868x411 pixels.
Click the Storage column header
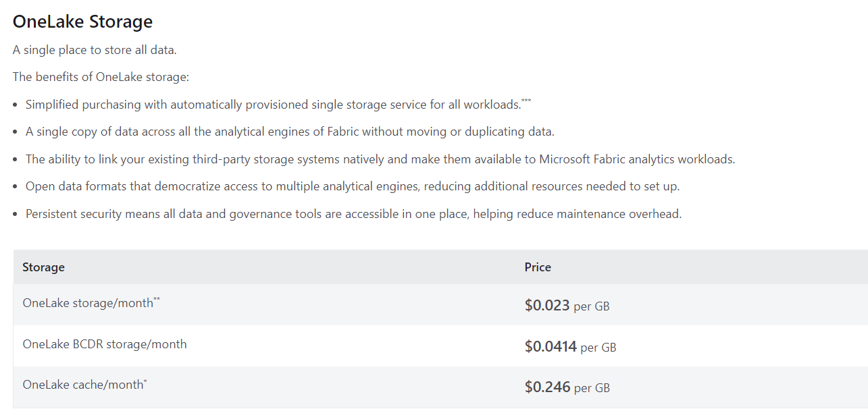pyautogui.click(x=43, y=267)
